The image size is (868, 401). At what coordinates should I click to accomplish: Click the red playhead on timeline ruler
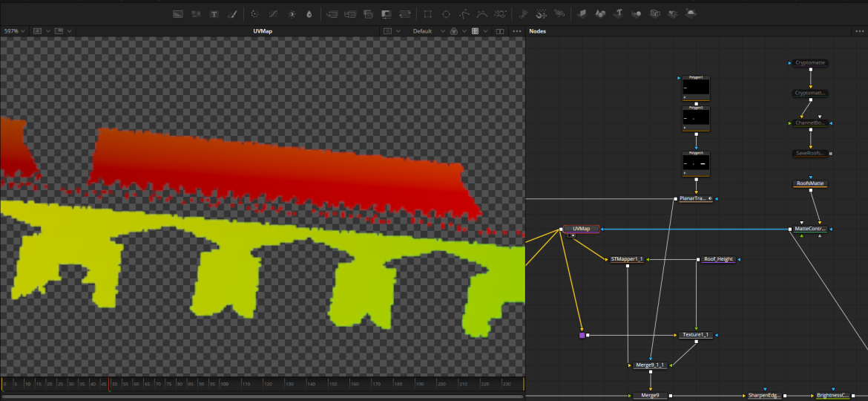coord(109,383)
